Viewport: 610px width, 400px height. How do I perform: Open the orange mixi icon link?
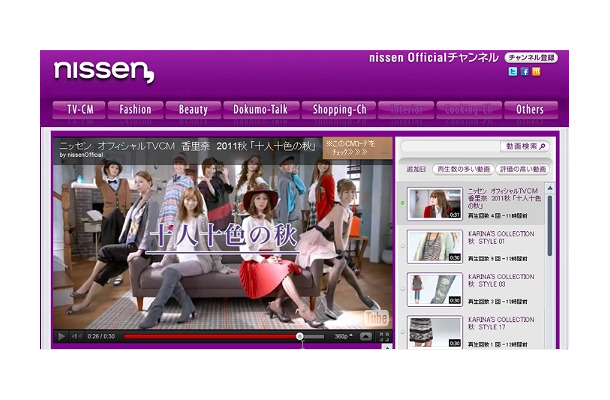(536, 72)
